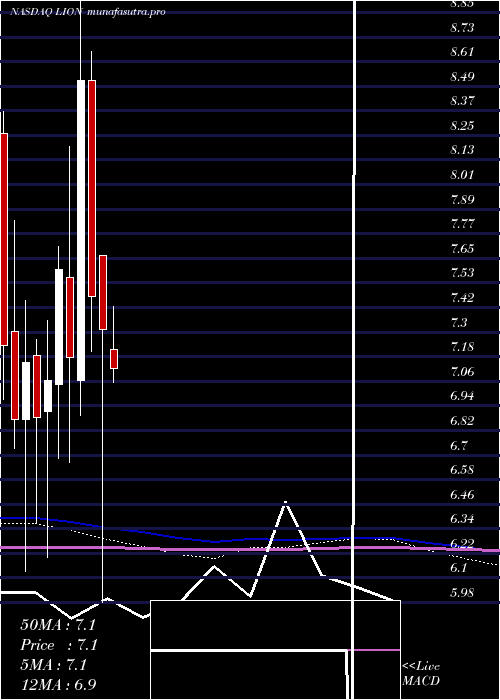The image size is (500, 700).
Task: Click the 6.1 price label
Action: tap(459, 568)
